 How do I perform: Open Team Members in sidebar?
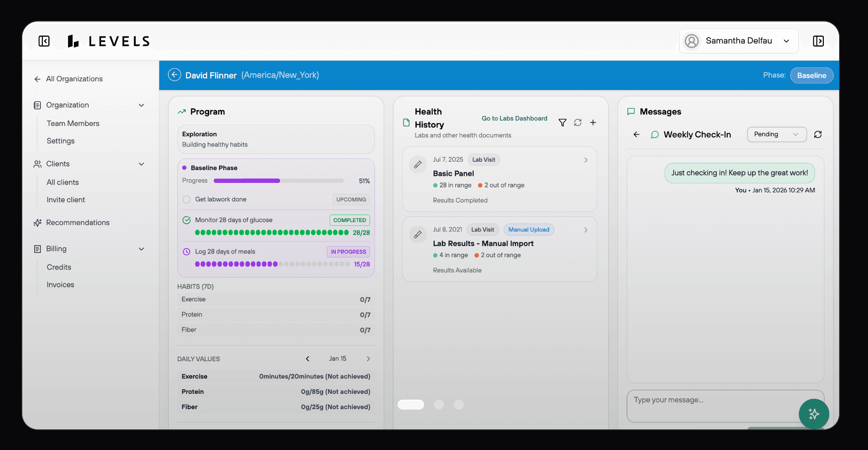(x=73, y=123)
